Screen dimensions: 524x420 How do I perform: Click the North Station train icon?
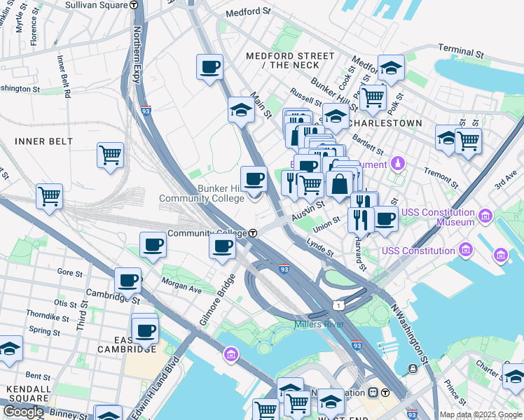373,393
